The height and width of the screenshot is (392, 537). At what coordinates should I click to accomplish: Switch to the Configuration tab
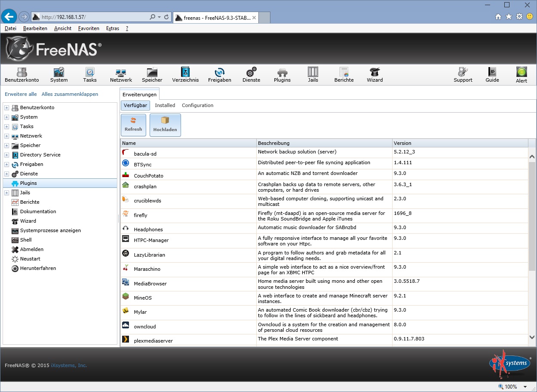pos(198,105)
